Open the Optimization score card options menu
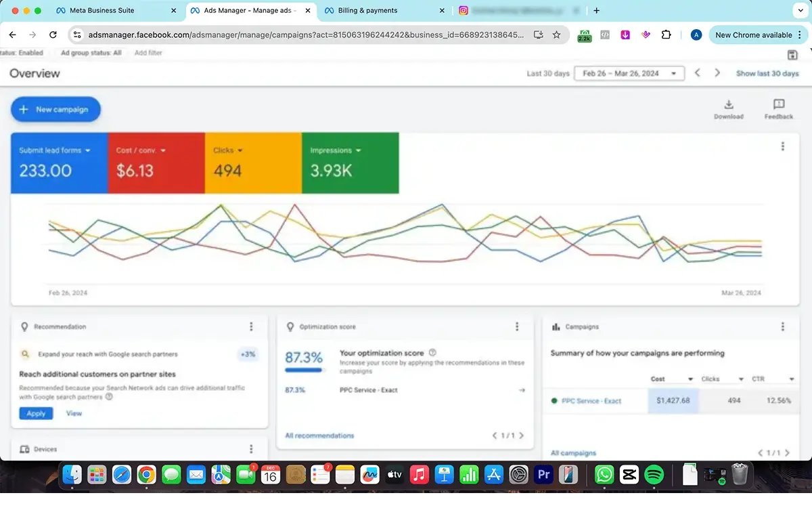The height and width of the screenshot is (508, 812). 517,326
